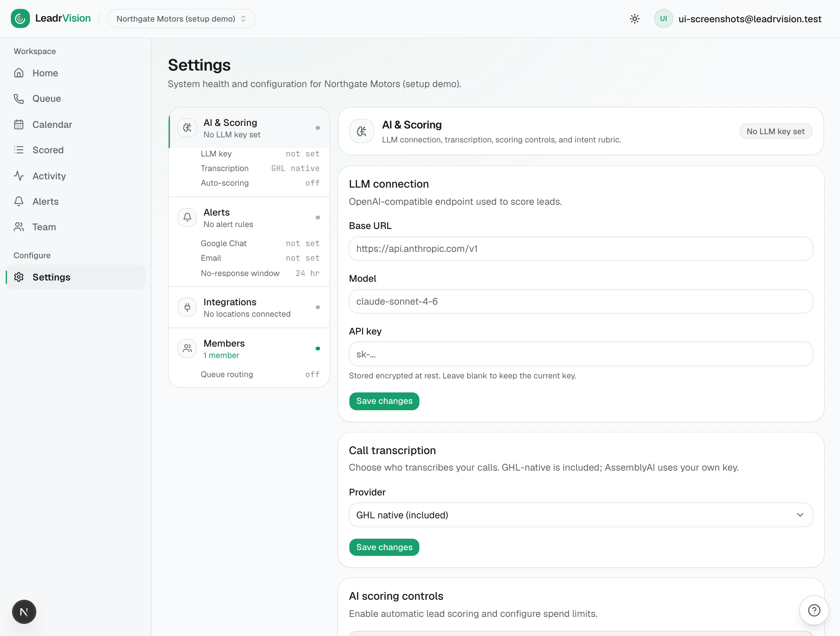Screen dimensions: 840x636
Task: Click the Queue phone icon
Action: (19, 99)
